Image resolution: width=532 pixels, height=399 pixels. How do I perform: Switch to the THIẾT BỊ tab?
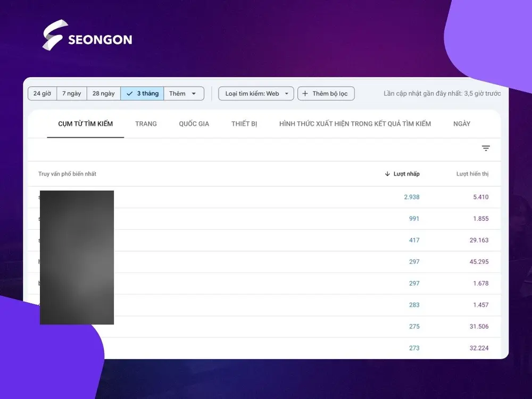pos(244,124)
